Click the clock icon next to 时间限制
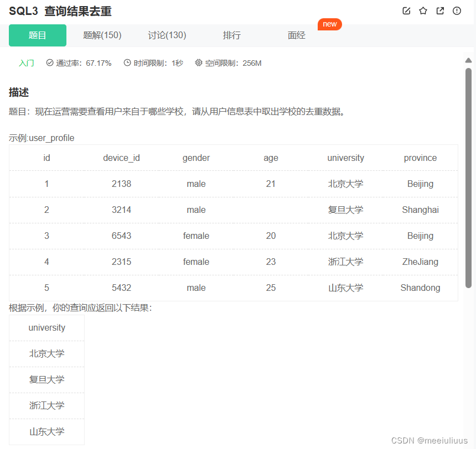 [x=127, y=62]
